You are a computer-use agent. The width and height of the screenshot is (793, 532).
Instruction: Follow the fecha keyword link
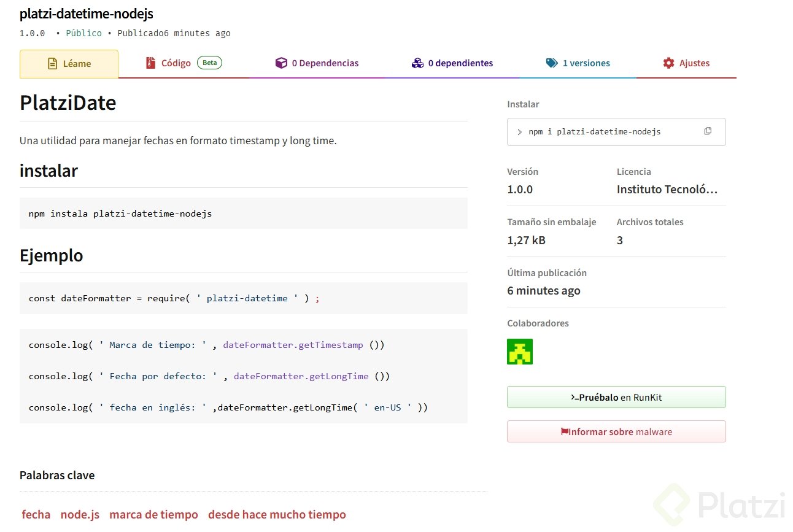(36, 515)
